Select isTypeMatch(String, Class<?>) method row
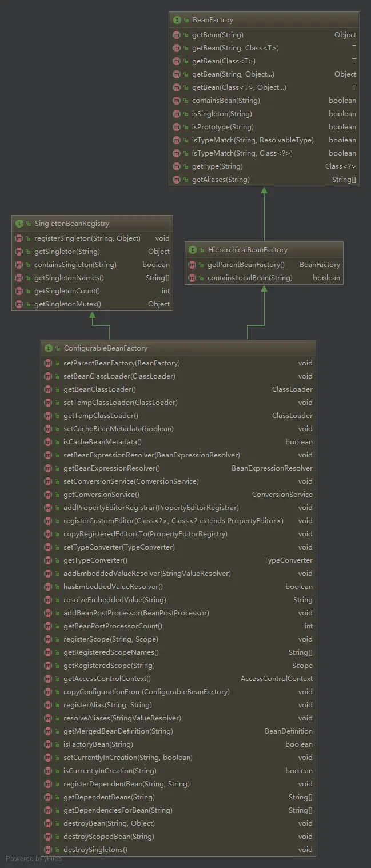Viewport: 371px width, 868px height. (264, 153)
